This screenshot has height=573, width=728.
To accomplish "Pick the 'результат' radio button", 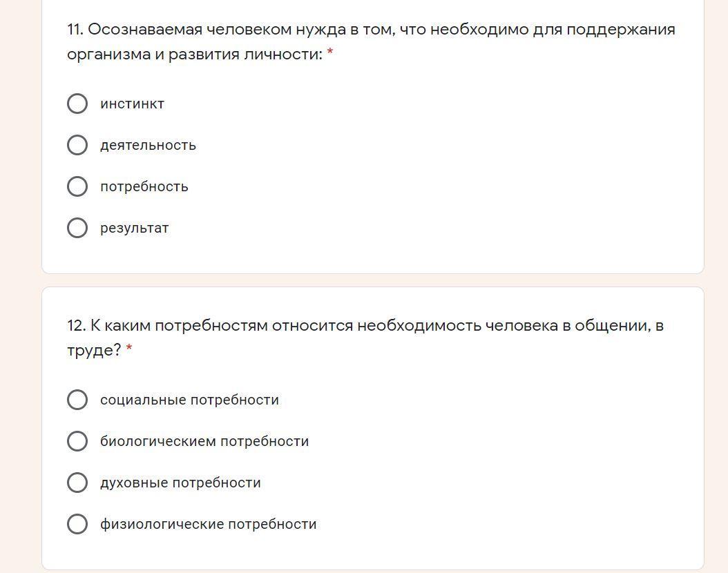I will (77, 228).
